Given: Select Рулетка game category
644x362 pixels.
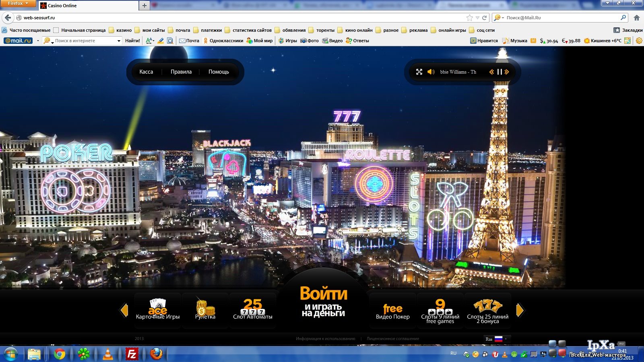Looking at the screenshot, I should click(205, 310).
